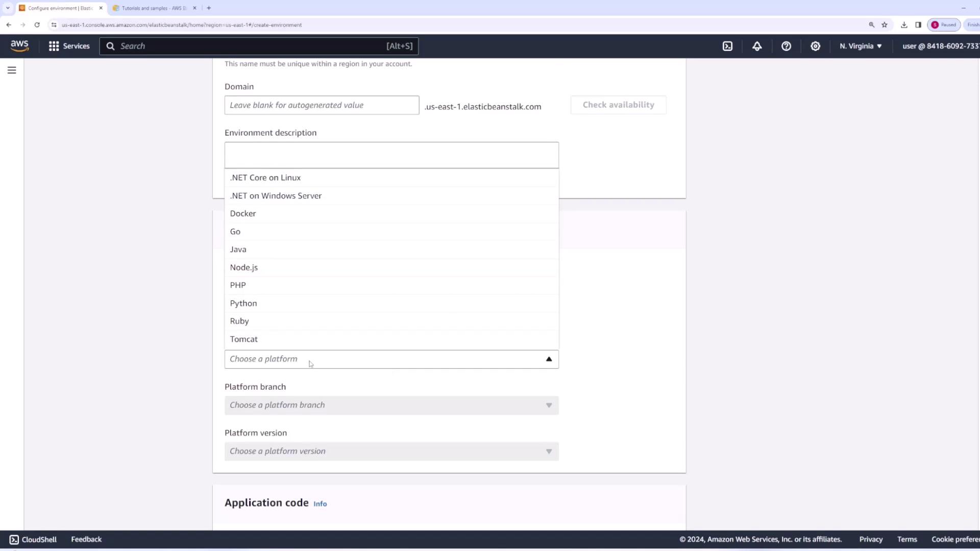Go to AWS logo home
980x551 pixels.
coord(19,46)
